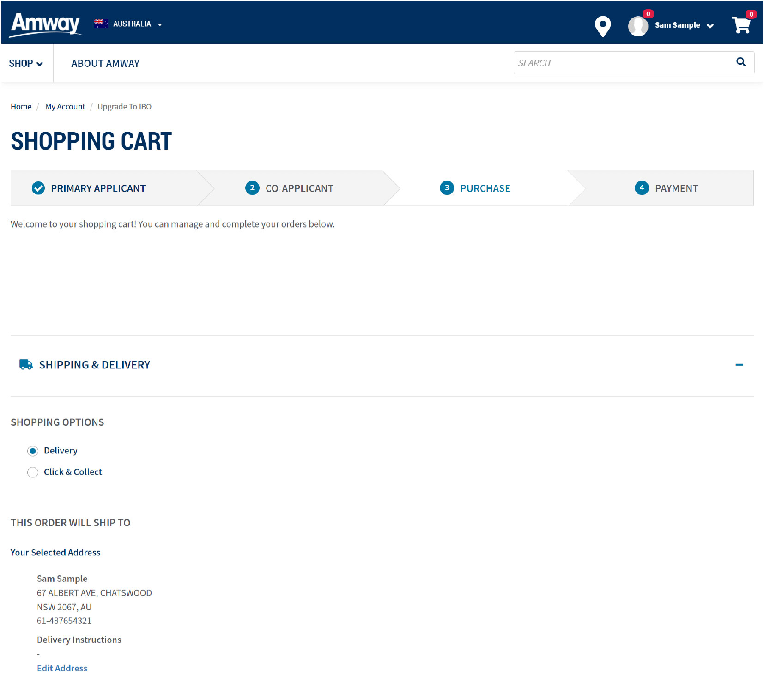Click the Home breadcrumb link
The width and height of the screenshot is (764, 700).
point(21,107)
